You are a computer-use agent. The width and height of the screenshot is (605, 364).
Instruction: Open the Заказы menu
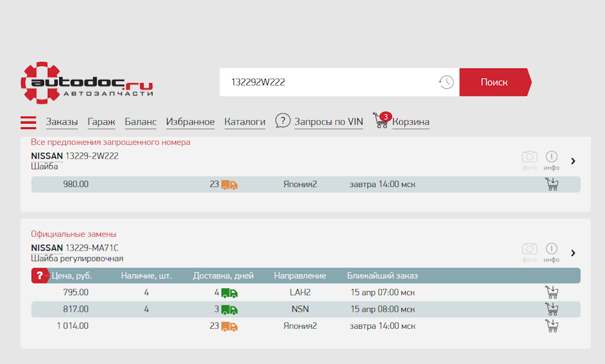[62, 122]
